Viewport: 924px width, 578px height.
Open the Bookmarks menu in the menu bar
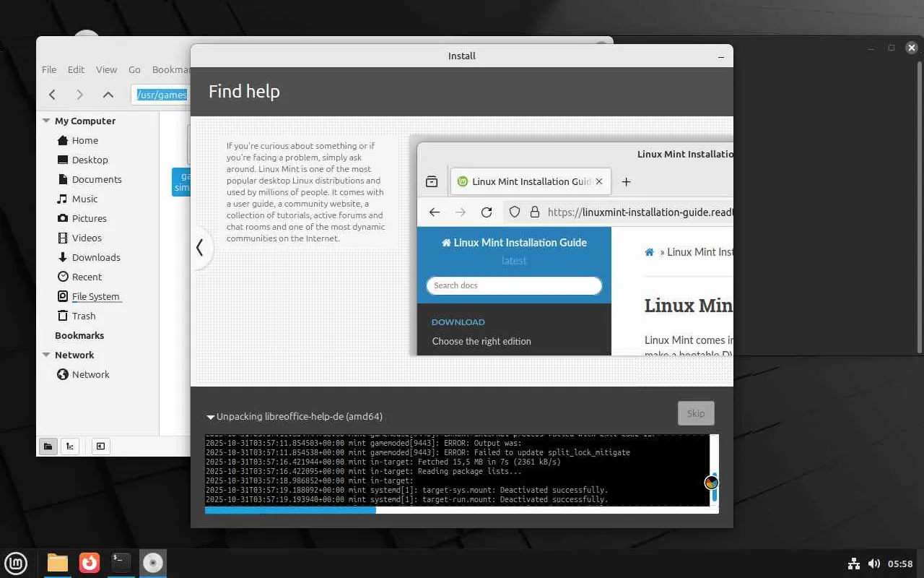click(171, 69)
